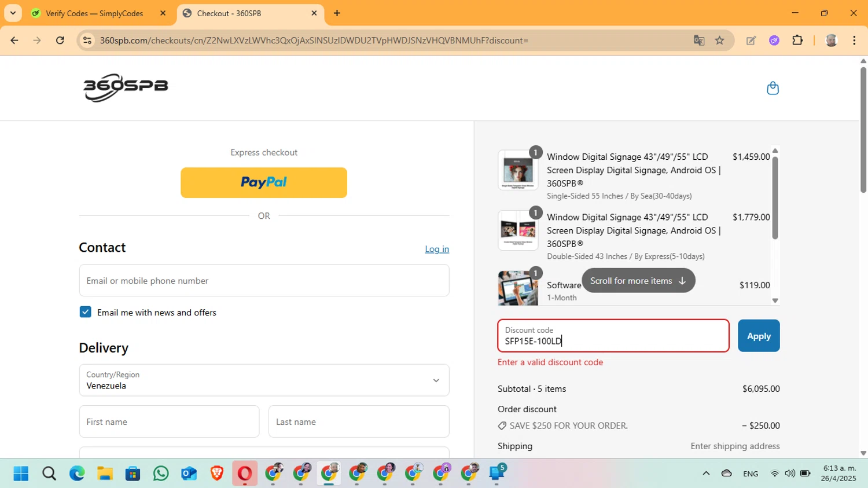Open Windows taskbar search
868x488 pixels.
(x=49, y=474)
